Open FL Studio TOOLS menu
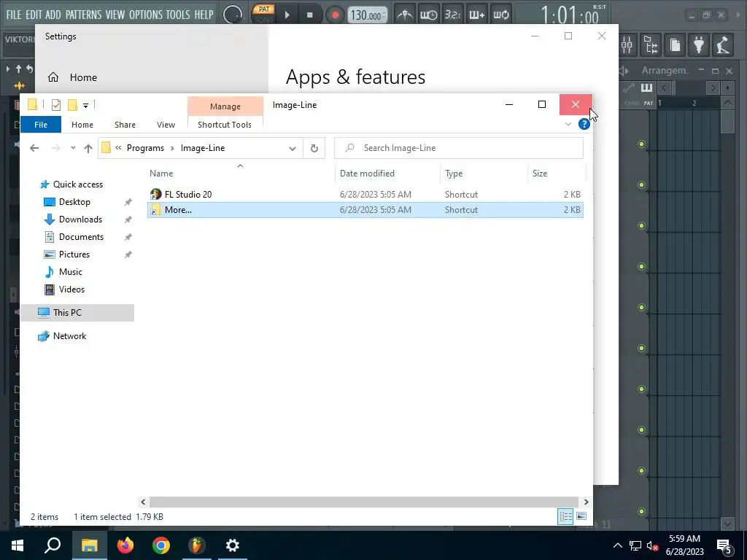Viewport: 747px width, 560px height. tap(178, 15)
